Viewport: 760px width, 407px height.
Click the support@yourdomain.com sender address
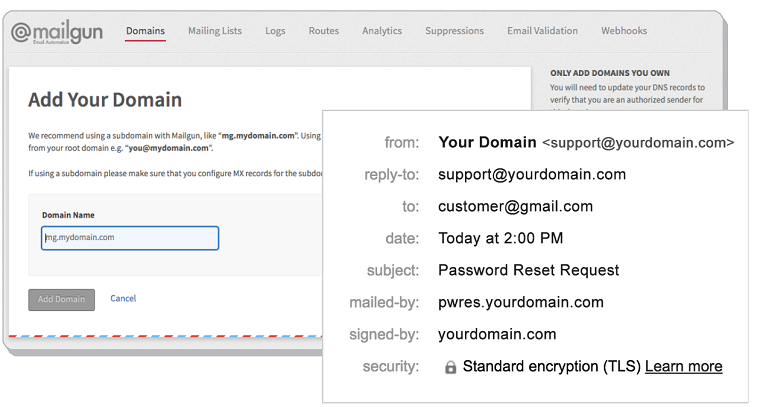(638, 142)
